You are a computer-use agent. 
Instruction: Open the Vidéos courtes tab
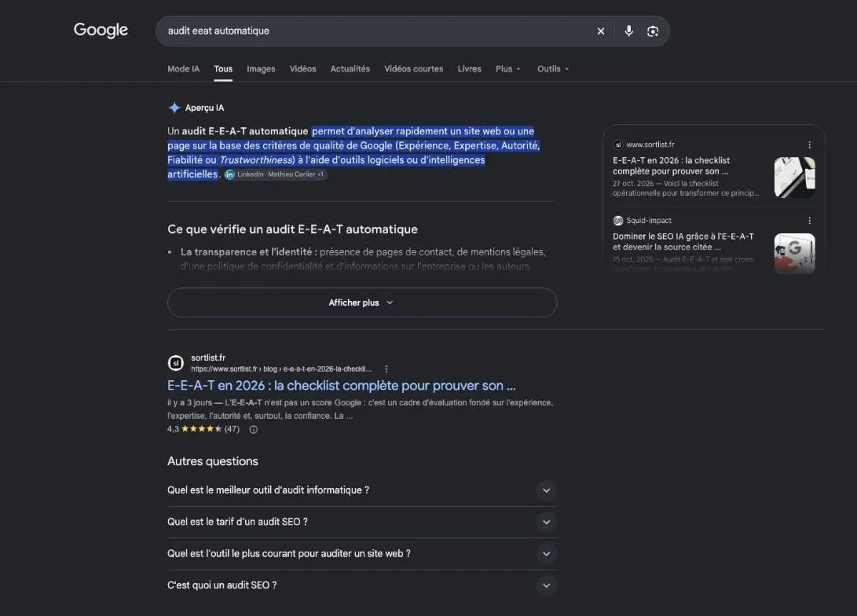[414, 69]
